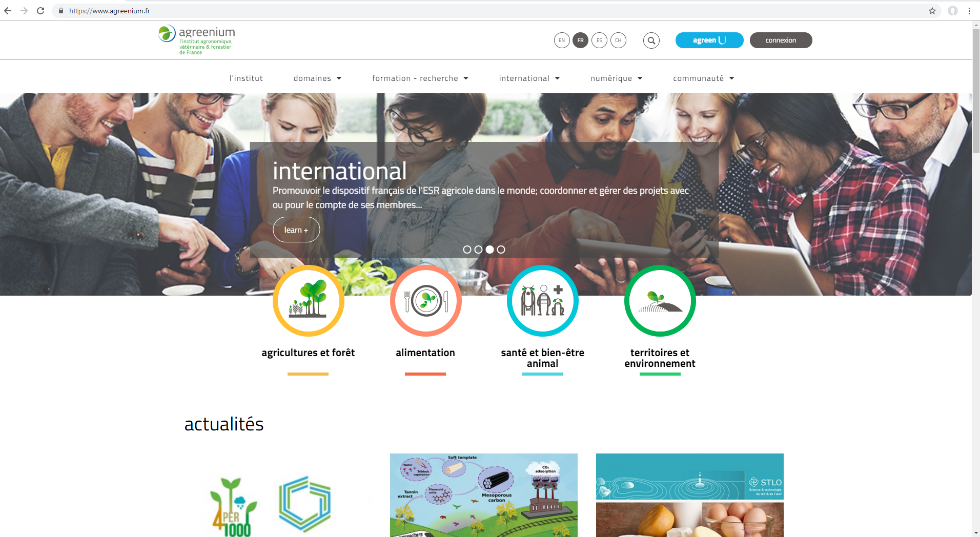Select the FR language button

click(x=580, y=40)
